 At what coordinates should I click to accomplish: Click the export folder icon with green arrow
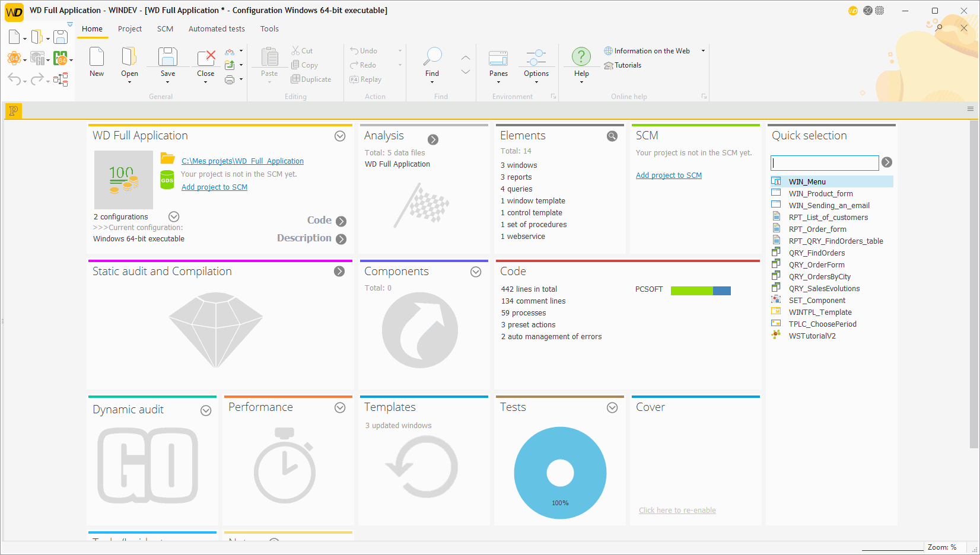230,65
